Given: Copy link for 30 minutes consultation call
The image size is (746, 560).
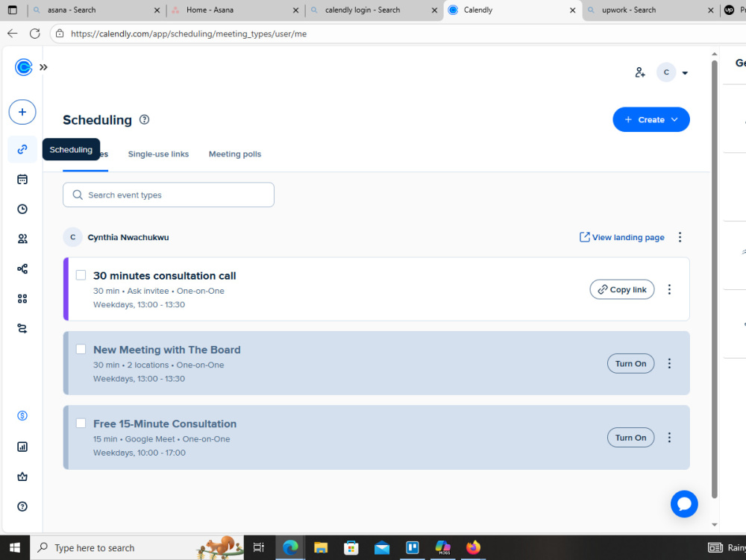Looking at the screenshot, I should point(622,289).
